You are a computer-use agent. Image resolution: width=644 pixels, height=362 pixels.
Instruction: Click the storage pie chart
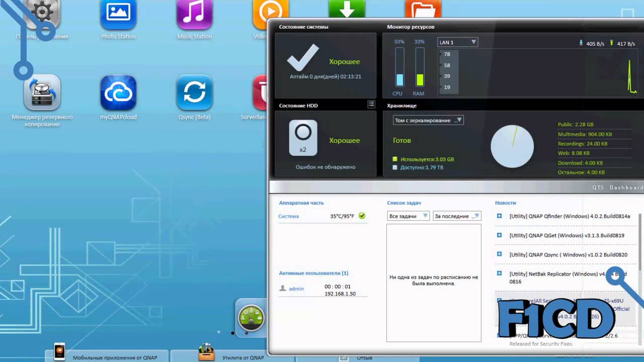click(512, 146)
